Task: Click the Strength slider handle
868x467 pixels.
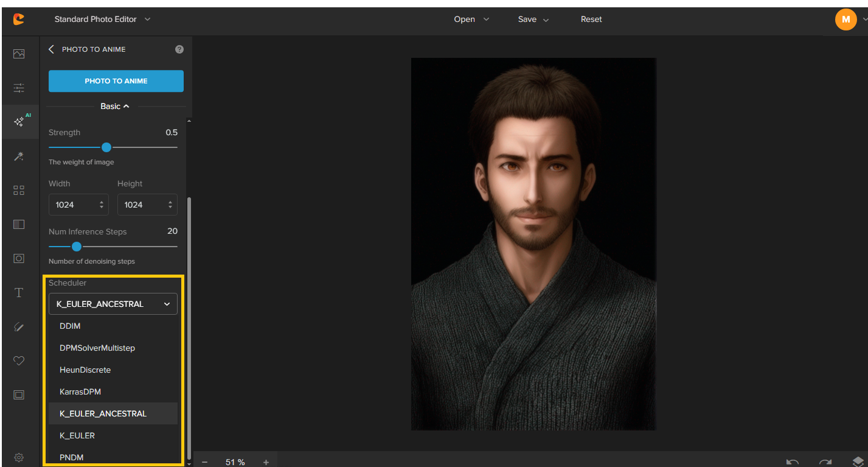Action: [x=106, y=147]
